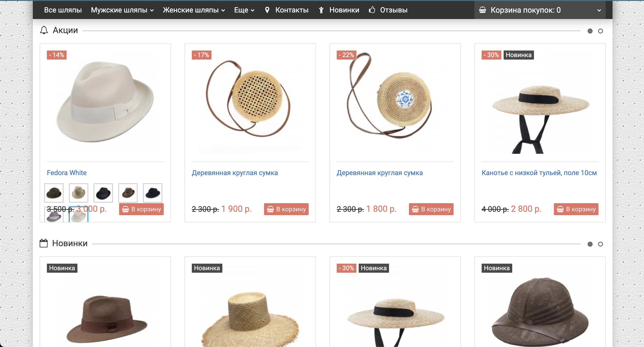The height and width of the screenshot is (347, 644).
Task: Expand the Женские шляпы dropdown menu
Action: pyautogui.click(x=194, y=10)
